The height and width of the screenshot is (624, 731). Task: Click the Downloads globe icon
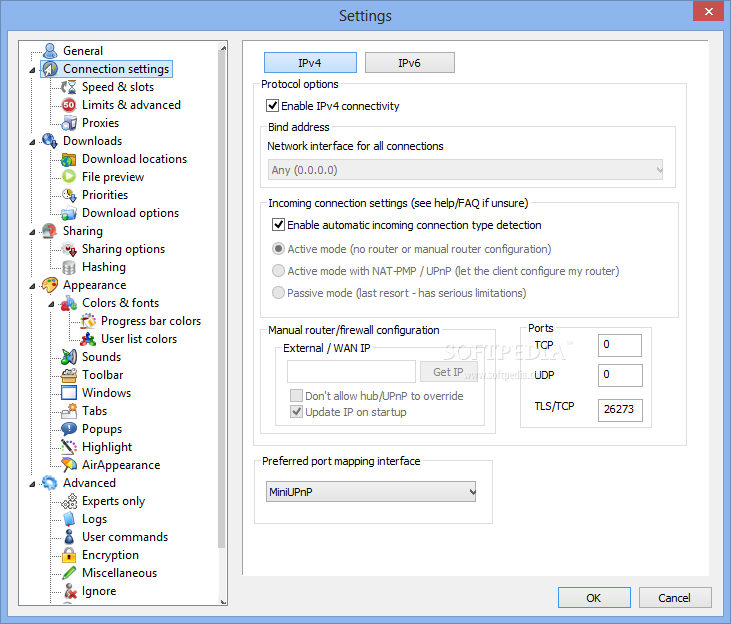(x=50, y=141)
